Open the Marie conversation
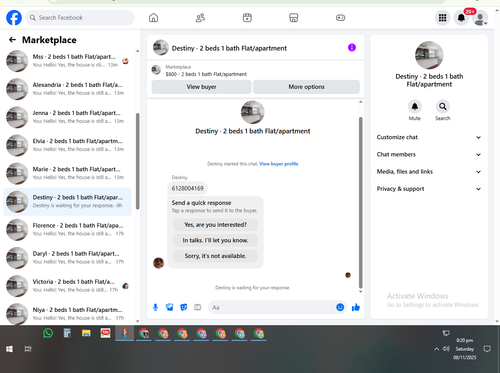Viewport: 500px width, 373px height. [x=67, y=173]
